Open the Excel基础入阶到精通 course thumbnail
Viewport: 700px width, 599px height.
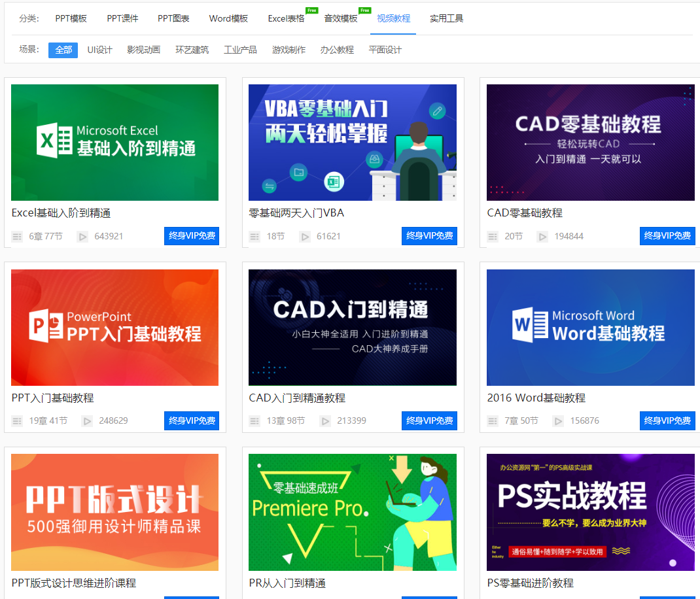coord(114,143)
